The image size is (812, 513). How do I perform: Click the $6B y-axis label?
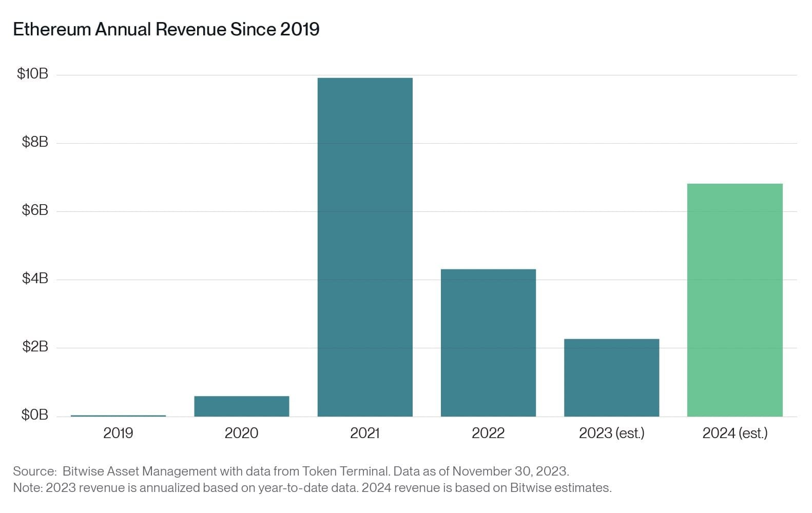click(x=34, y=210)
